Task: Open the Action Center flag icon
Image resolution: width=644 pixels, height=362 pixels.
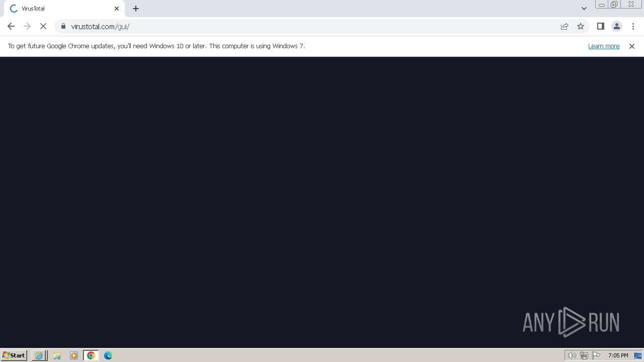Action: point(597,355)
